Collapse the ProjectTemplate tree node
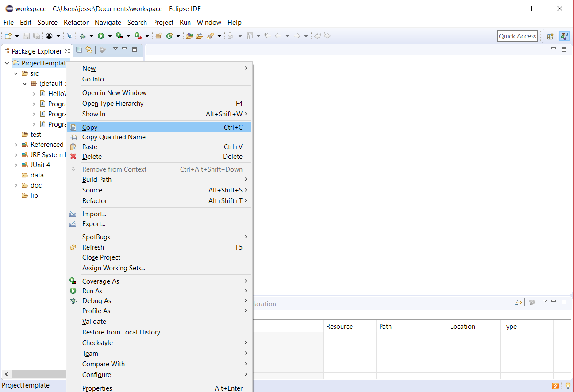Image resolution: width=574 pixels, height=392 pixels. pyautogui.click(x=7, y=63)
